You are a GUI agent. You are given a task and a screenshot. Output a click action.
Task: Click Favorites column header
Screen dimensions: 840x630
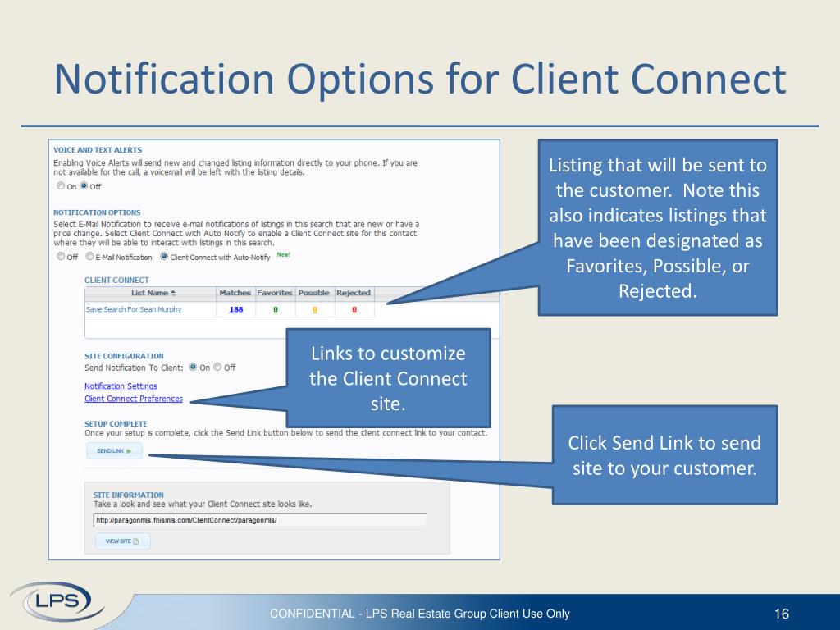pos(275,293)
